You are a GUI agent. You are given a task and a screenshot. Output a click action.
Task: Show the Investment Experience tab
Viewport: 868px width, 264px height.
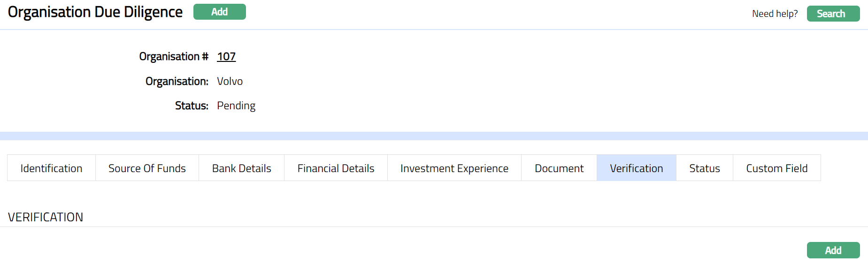click(454, 168)
